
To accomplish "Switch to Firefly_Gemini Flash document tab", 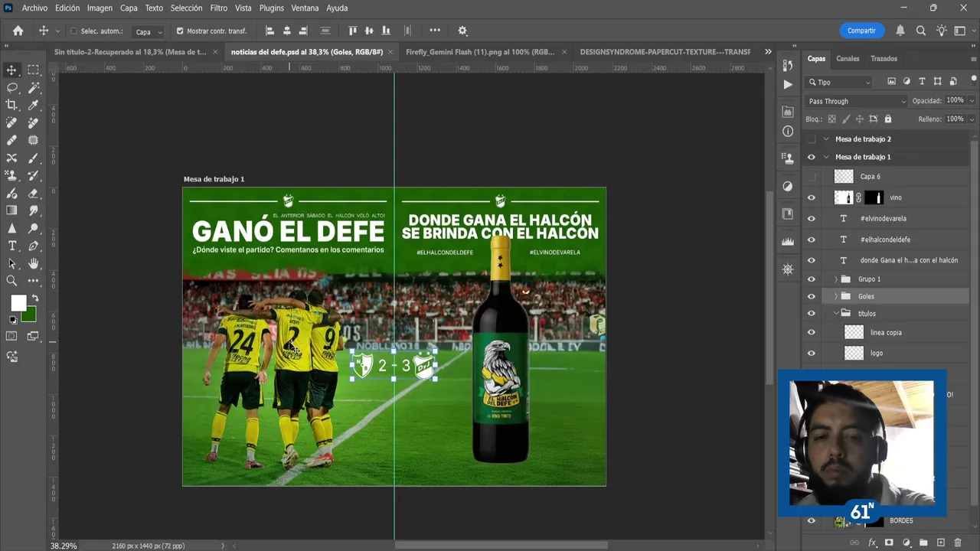I will pos(480,52).
